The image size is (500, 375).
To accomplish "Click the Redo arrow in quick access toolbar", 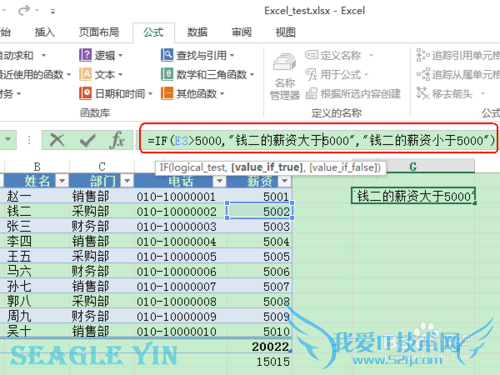I will click(x=24, y=10).
